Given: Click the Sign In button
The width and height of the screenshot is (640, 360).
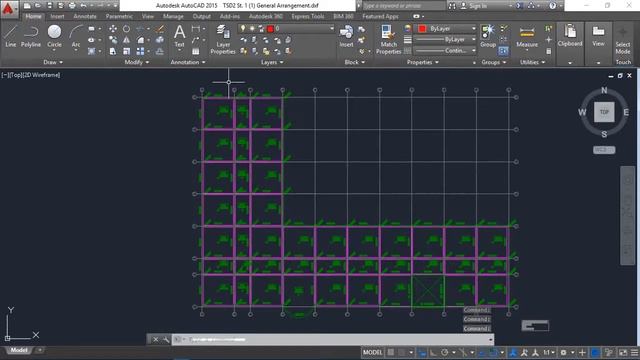Looking at the screenshot, I should click(474, 6).
